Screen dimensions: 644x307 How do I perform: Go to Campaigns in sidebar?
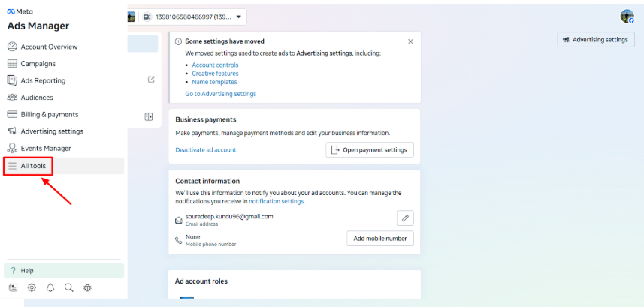(38, 64)
